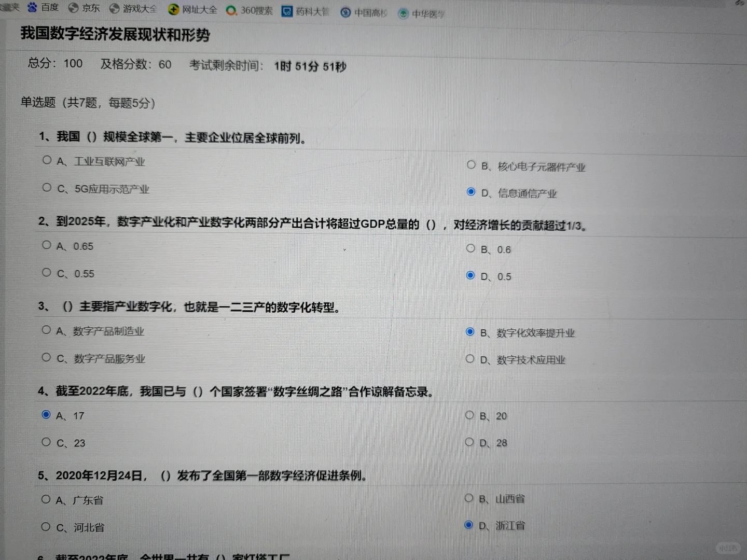Open the 游戏大全 bookmark
The image size is (747, 560).
coord(133,9)
